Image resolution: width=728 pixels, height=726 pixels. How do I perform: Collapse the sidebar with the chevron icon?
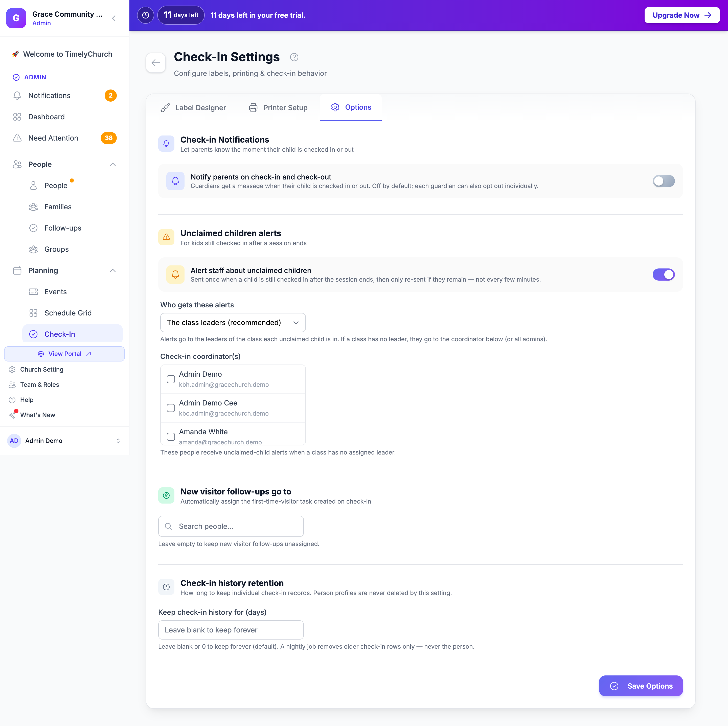coord(114,18)
